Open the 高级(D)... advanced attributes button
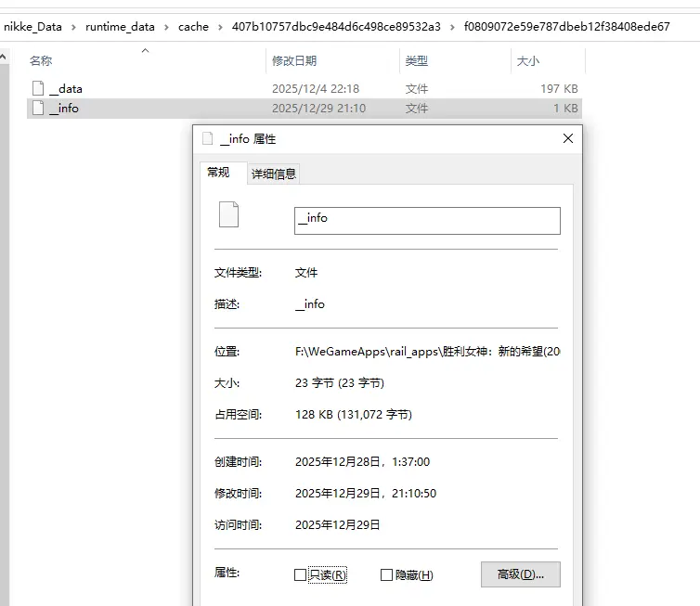 tap(520, 574)
